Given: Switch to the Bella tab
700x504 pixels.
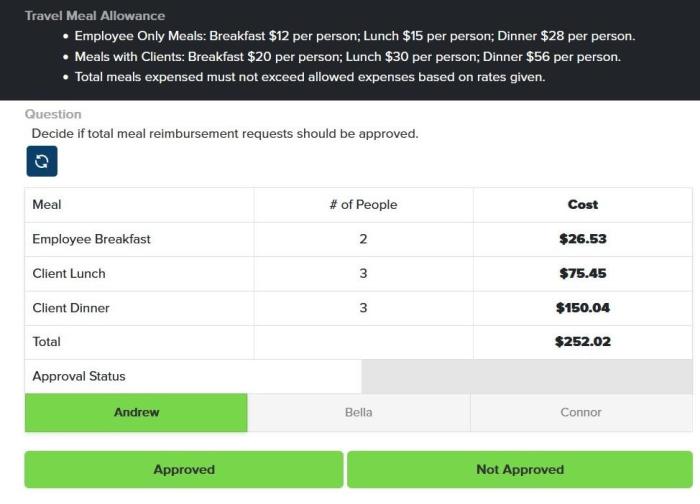Looking at the screenshot, I should click(358, 412).
